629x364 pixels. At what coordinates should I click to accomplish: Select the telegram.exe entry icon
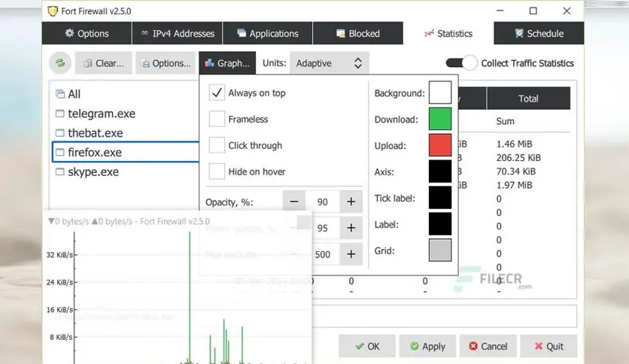coord(59,114)
